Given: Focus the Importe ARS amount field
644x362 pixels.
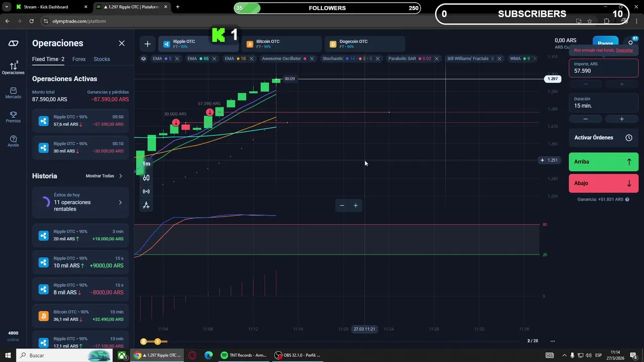Looking at the screenshot, I should point(604,68).
